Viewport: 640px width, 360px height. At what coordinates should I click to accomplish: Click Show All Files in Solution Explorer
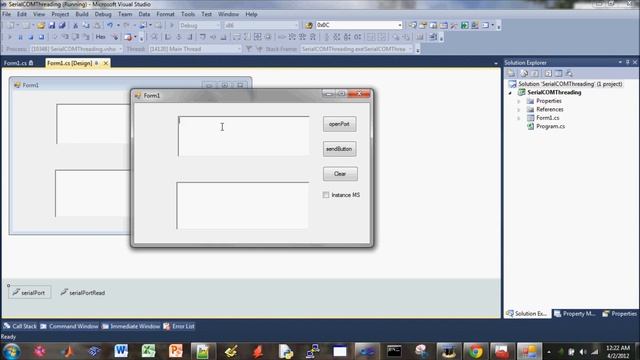click(524, 73)
